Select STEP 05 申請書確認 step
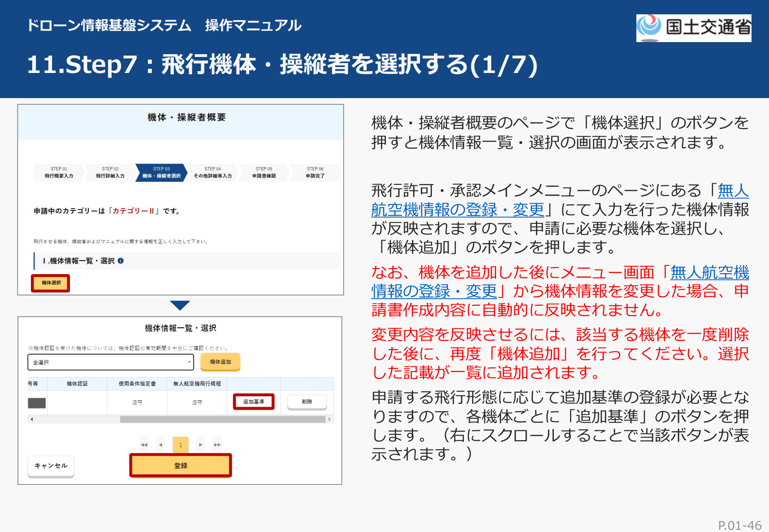The width and height of the screenshot is (769, 532). [264, 172]
